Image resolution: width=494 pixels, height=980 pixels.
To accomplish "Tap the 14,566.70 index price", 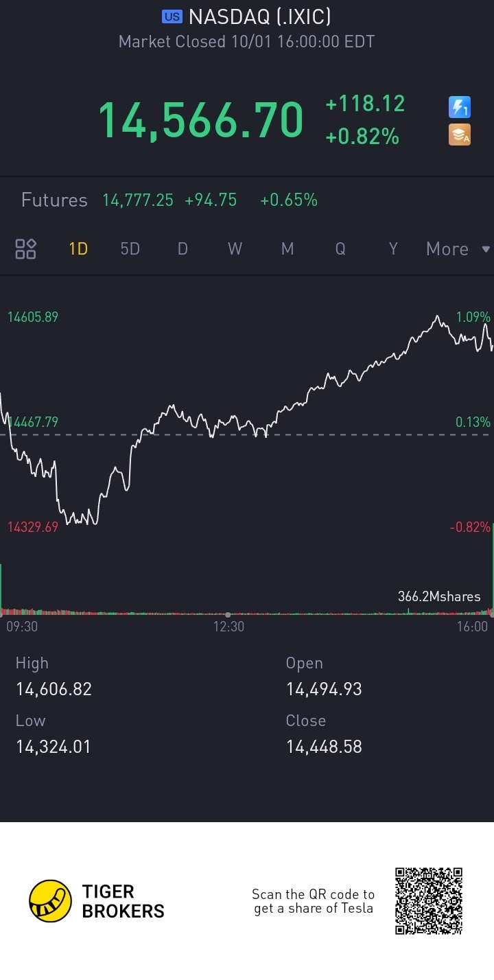I will (200, 120).
